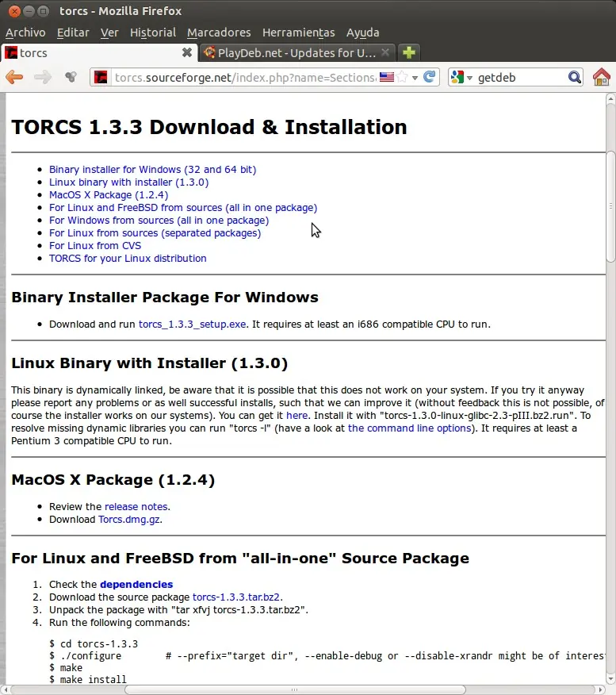
Task: Follow the Binary installer for Windows link
Action: 152,169
